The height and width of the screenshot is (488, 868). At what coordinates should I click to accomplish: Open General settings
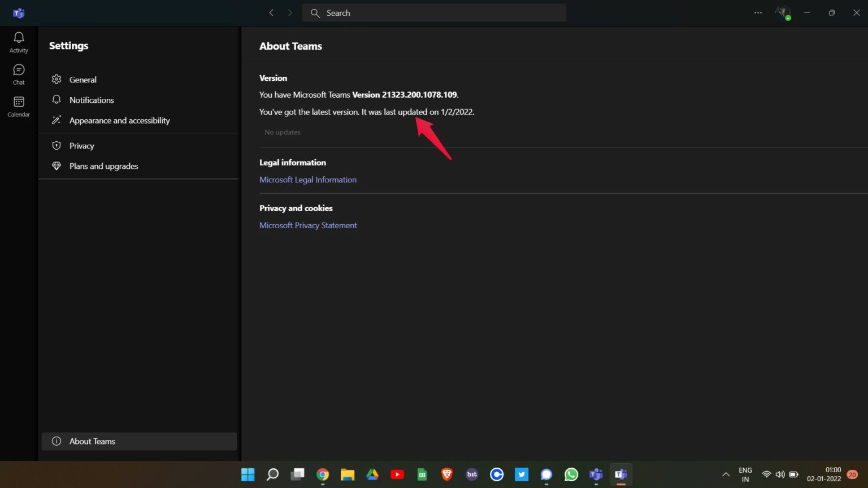[83, 80]
